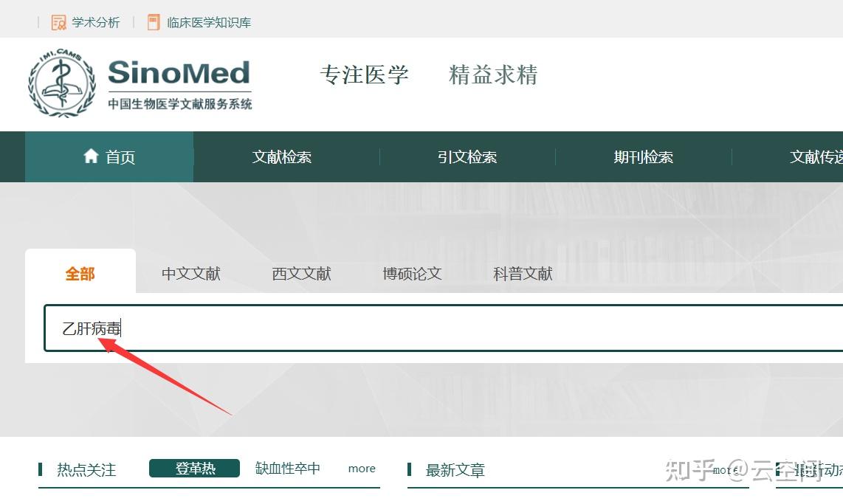
Task: Switch to the 文献检索 tab
Action: [x=281, y=156]
